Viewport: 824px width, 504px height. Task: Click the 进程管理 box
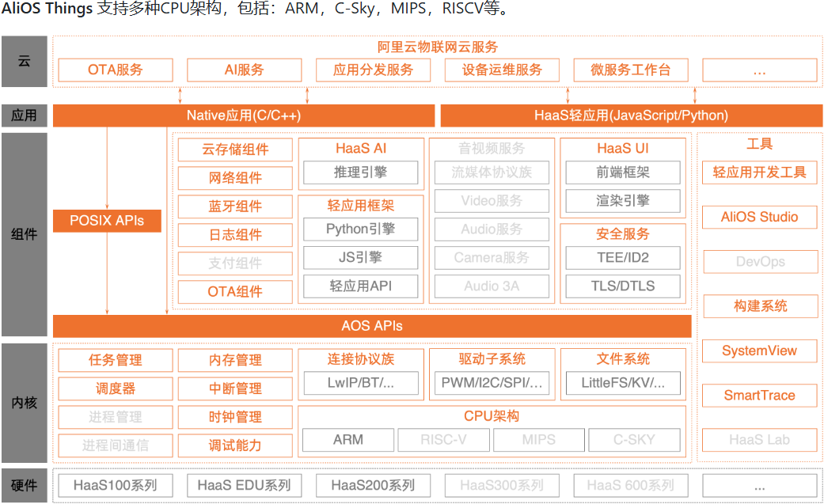(116, 417)
